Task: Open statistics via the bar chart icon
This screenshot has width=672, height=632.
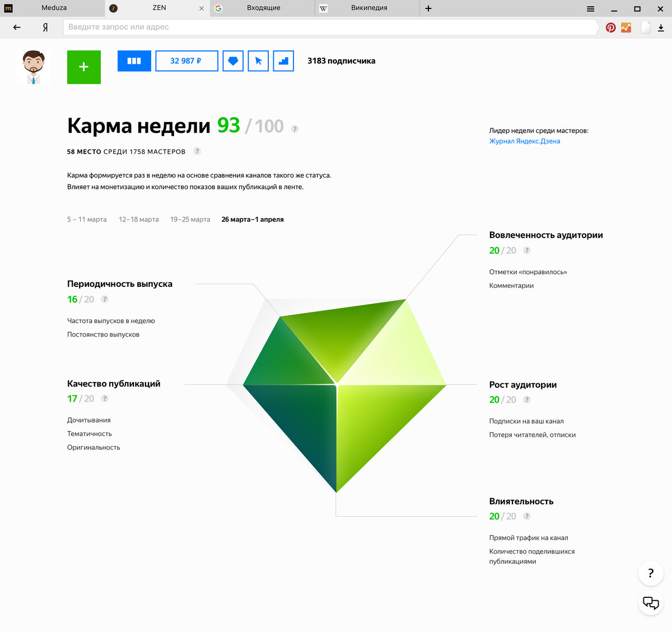Action: point(283,61)
